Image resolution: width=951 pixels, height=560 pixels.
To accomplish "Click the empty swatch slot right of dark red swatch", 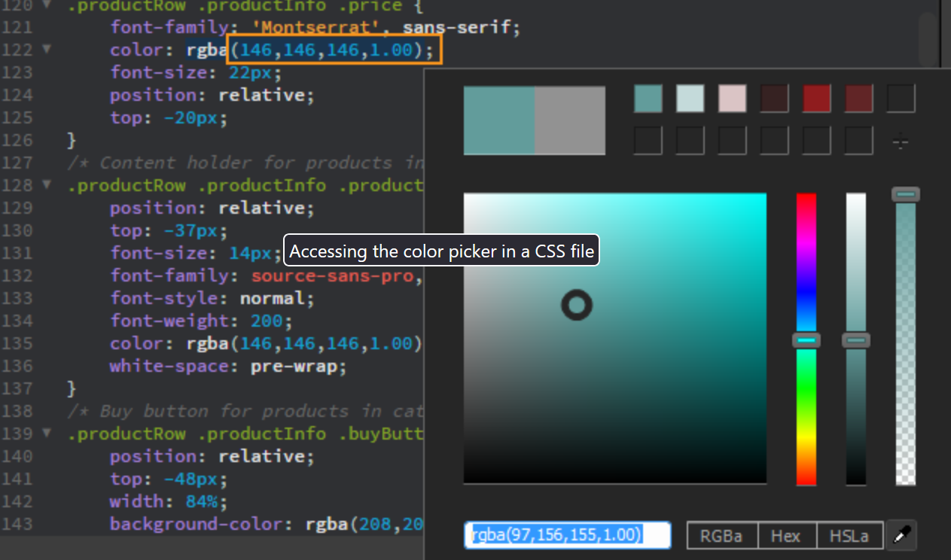I will click(x=901, y=99).
